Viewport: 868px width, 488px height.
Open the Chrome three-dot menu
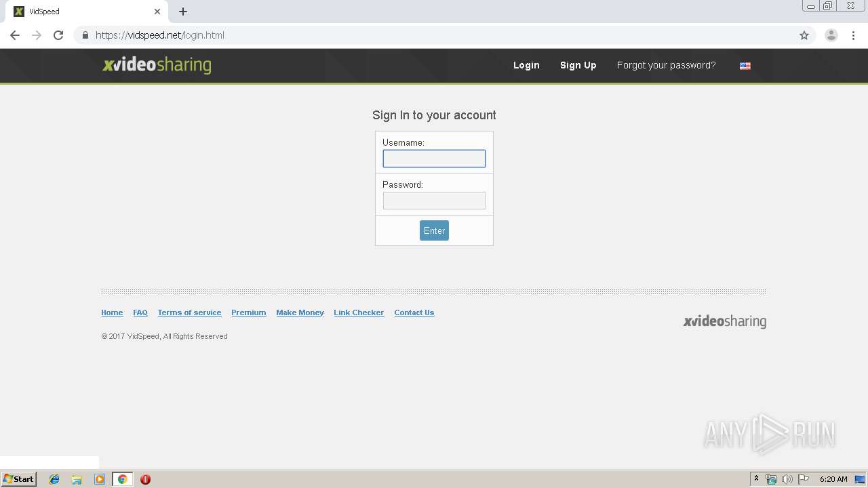(853, 35)
